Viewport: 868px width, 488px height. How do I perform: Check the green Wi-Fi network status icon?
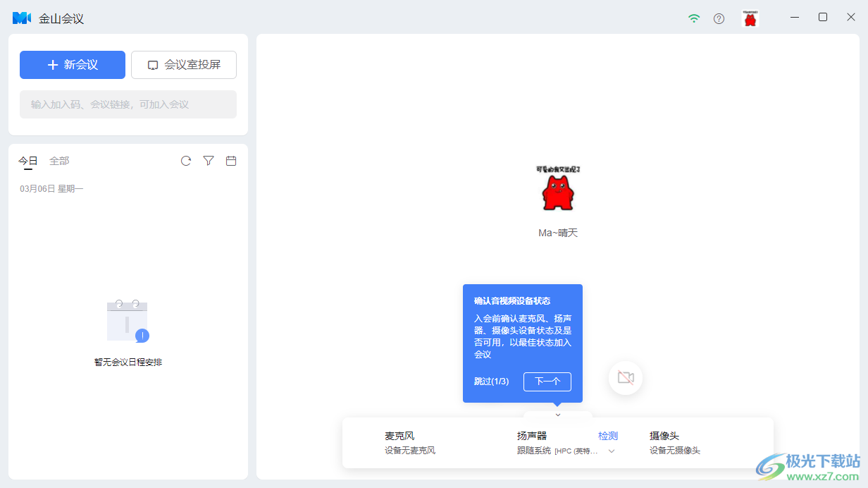(694, 18)
